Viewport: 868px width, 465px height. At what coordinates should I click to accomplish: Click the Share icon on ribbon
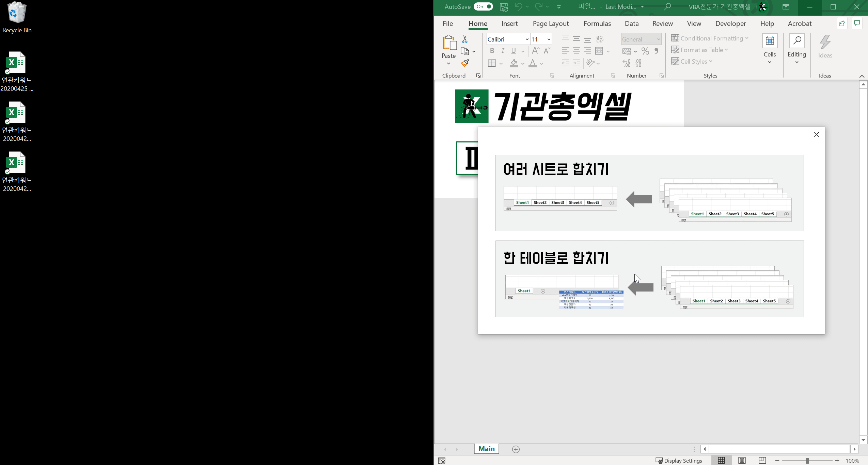842,23
